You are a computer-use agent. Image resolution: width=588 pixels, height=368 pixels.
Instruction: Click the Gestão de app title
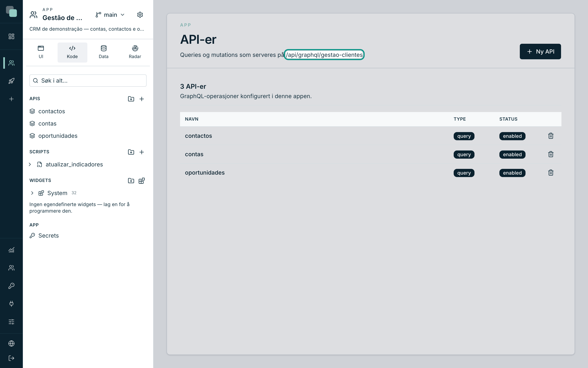tap(62, 18)
